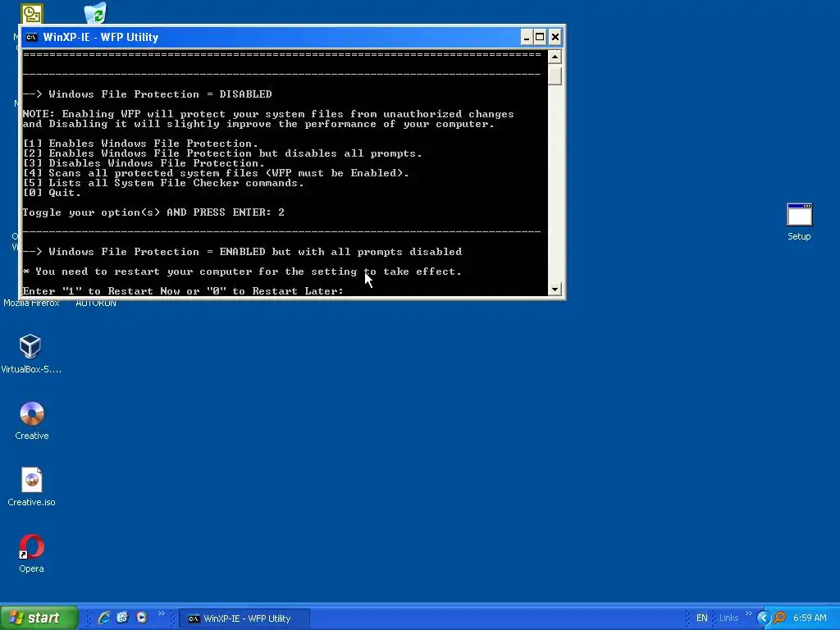
Task: Click the "[0] Quit." line
Action: pyautogui.click(x=52, y=193)
